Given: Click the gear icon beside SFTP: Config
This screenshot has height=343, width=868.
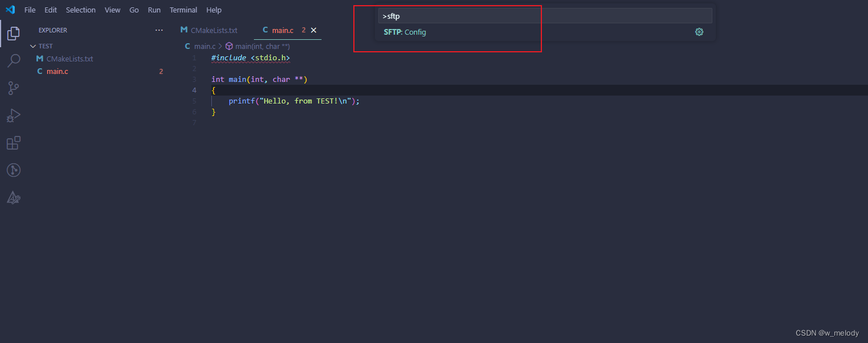Looking at the screenshot, I should point(699,32).
